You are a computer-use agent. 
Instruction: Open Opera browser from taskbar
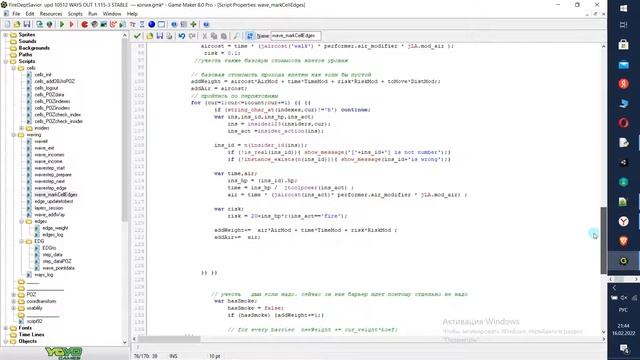point(623,122)
